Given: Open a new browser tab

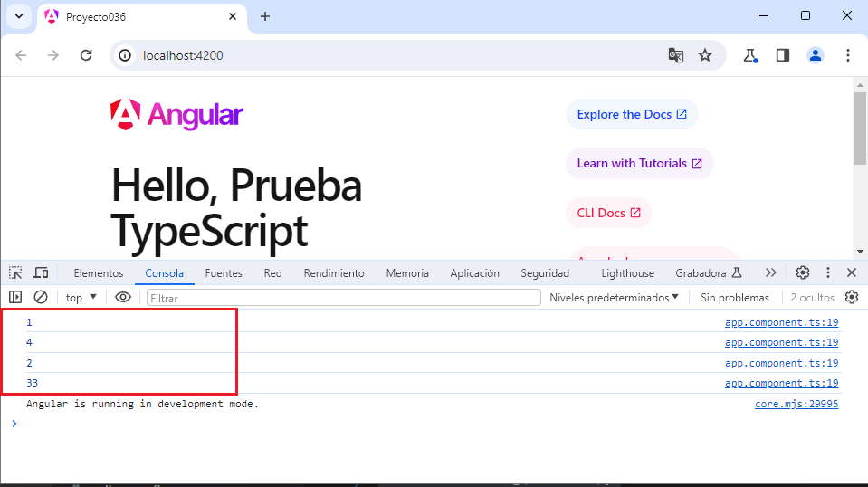Looking at the screenshot, I should [x=265, y=16].
